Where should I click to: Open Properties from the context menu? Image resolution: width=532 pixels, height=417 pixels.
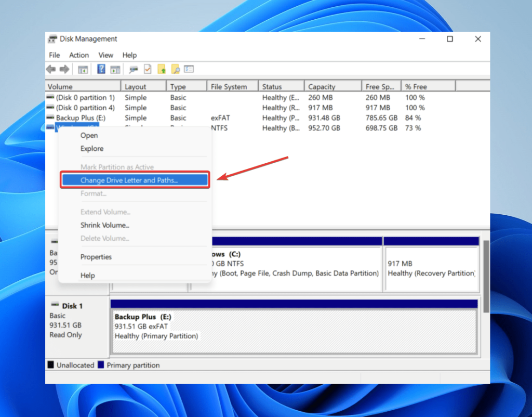click(96, 257)
